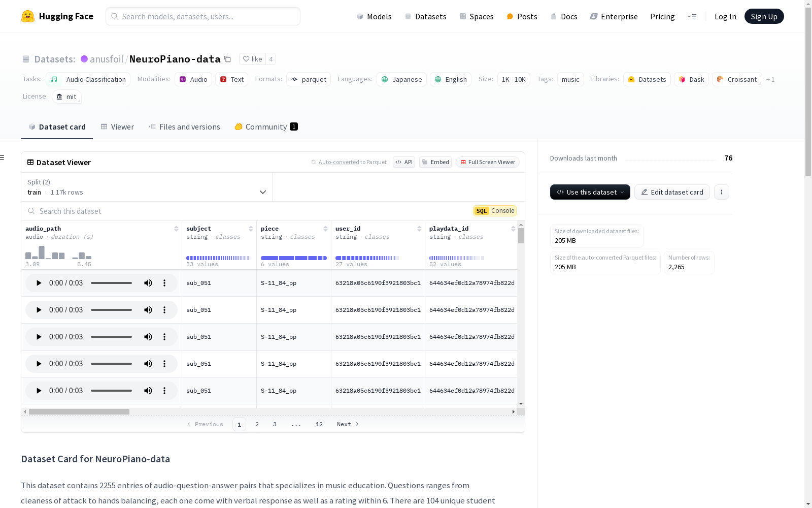Click the seek bar of the first row audio
The height and width of the screenshot is (508, 812).
[112, 283]
